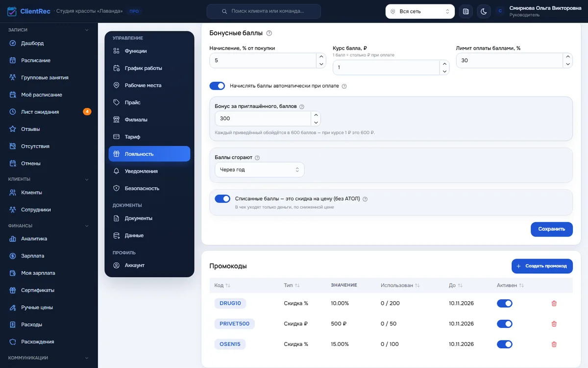The width and height of the screenshot is (588, 368).
Task: Increase Лимит оплаты баллами value
Action: pyautogui.click(x=568, y=57)
